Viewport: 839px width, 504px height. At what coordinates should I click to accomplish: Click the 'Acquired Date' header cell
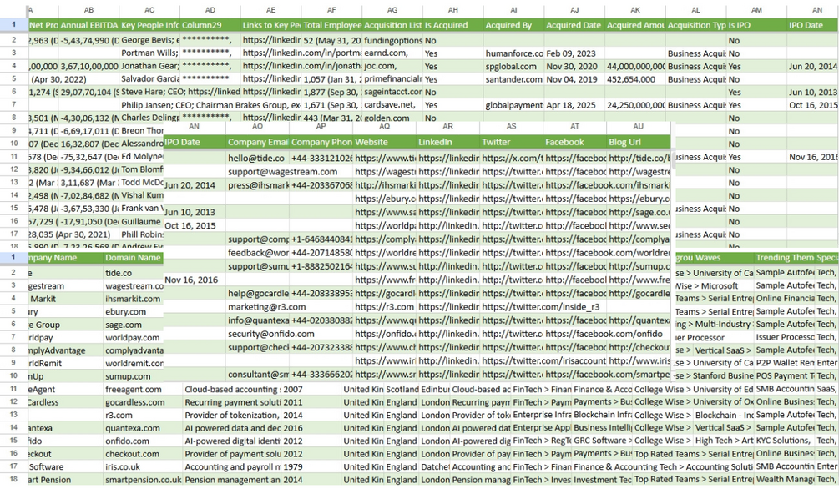[x=574, y=25]
